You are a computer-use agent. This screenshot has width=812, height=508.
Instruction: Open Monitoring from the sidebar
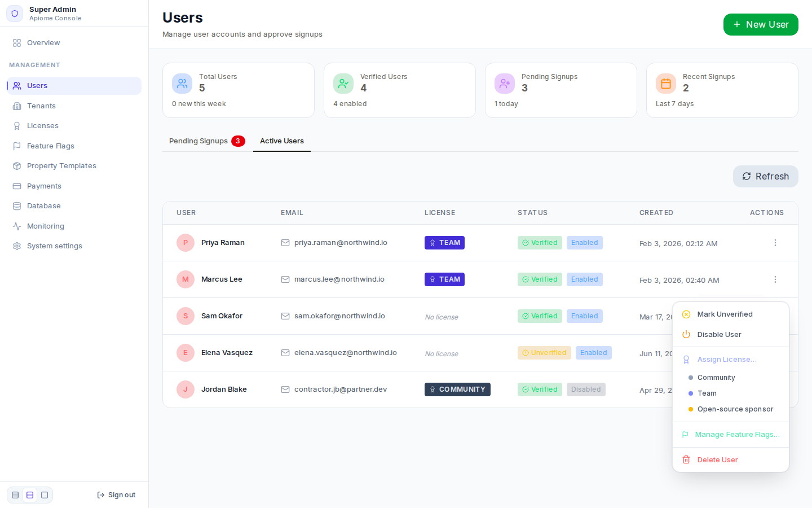point(74,226)
